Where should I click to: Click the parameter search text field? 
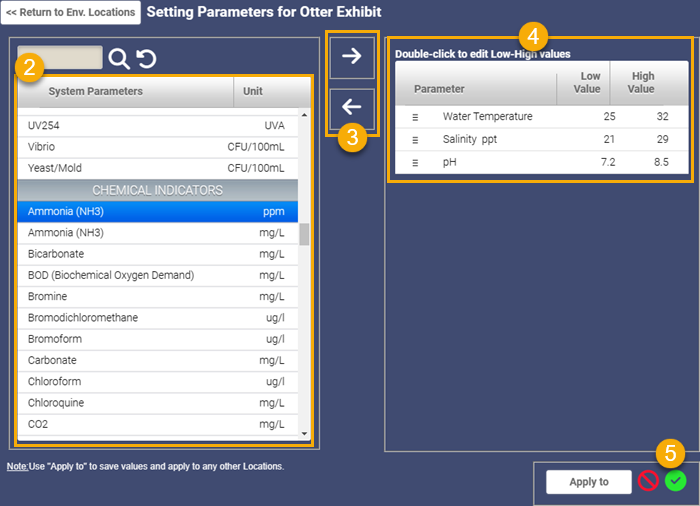coord(60,58)
